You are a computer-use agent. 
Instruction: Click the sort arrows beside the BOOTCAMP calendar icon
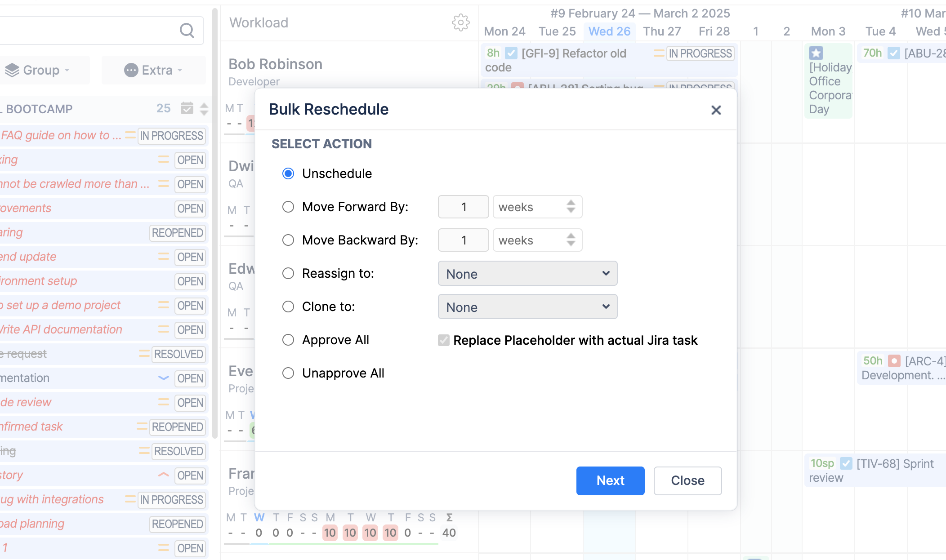(x=203, y=108)
